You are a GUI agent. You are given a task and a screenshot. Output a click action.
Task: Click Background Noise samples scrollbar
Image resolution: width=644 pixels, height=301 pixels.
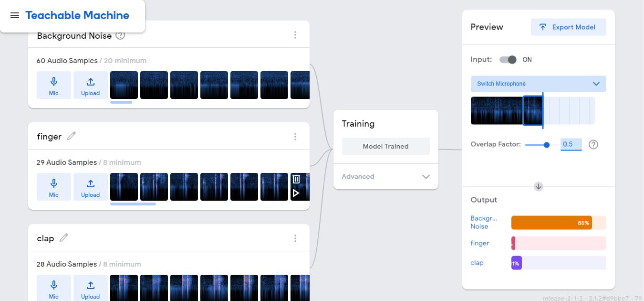coord(121,102)
